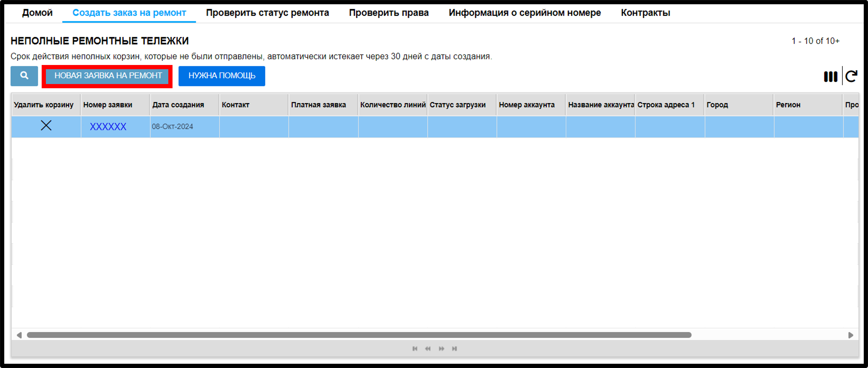Select the Создать заказ на ремонт tab

point(129,13)
